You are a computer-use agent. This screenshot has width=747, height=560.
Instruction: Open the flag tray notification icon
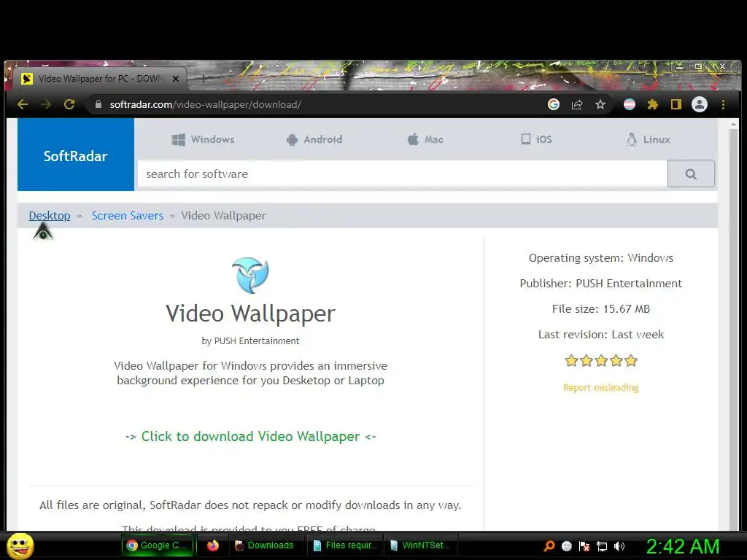584,545
